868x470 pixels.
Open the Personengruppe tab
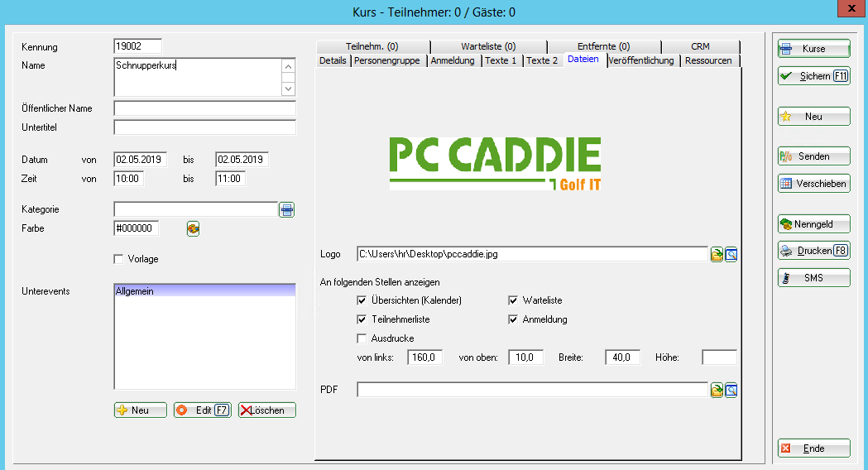[387, 61]
